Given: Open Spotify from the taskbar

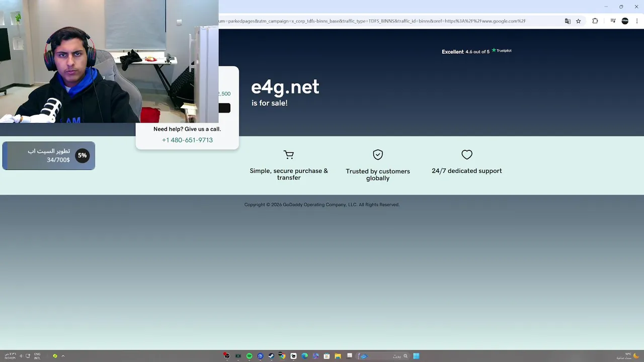Looking at the screenshot, I should pyautogui.click(x=249, y=356).
